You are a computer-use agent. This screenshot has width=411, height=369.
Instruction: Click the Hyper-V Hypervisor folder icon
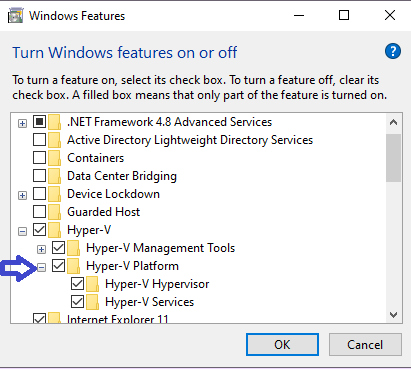(93, 284)
